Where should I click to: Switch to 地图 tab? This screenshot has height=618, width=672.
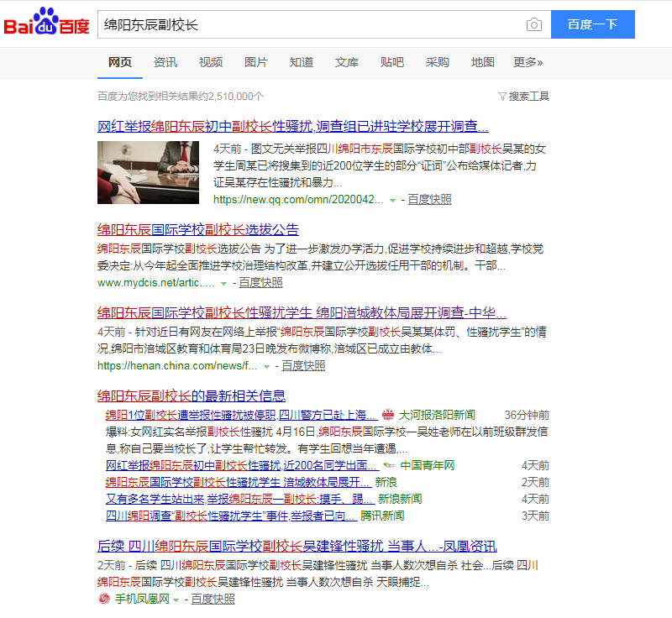482,62
